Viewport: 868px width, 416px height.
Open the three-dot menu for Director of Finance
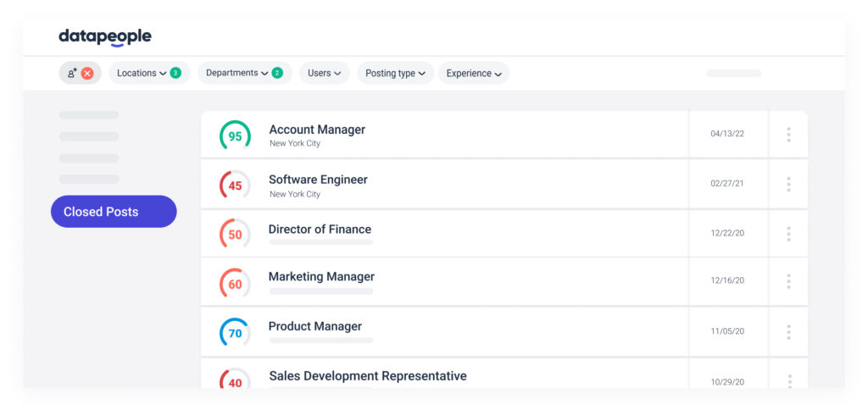pos(788,234)
